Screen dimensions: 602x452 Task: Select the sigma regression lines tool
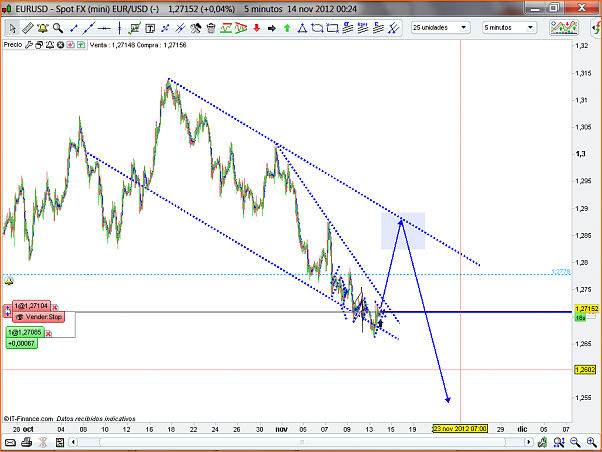347,28
